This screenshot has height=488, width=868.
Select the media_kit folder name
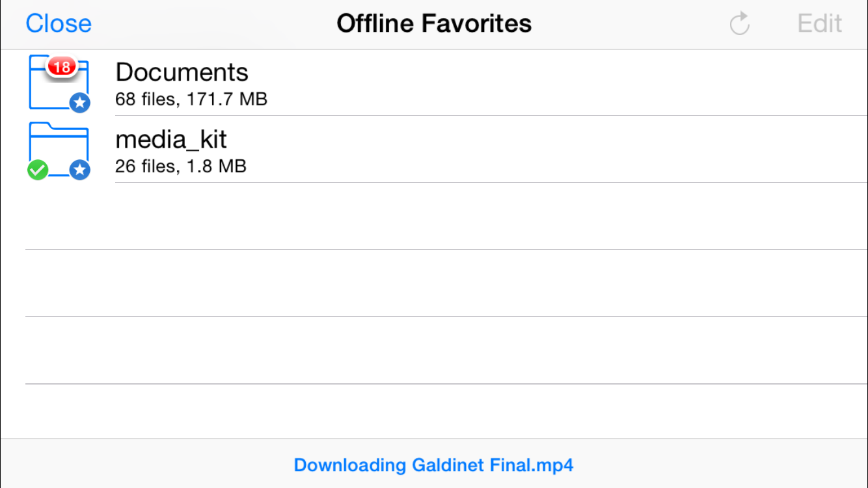171,139
